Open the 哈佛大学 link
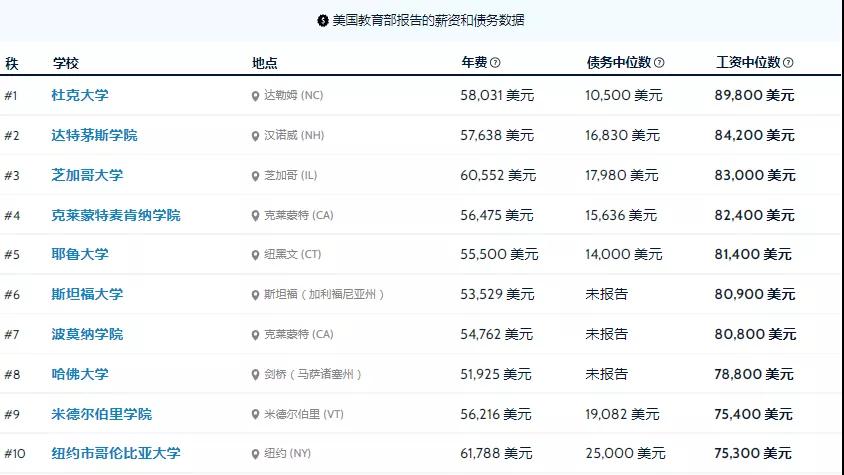 [80, 374]
